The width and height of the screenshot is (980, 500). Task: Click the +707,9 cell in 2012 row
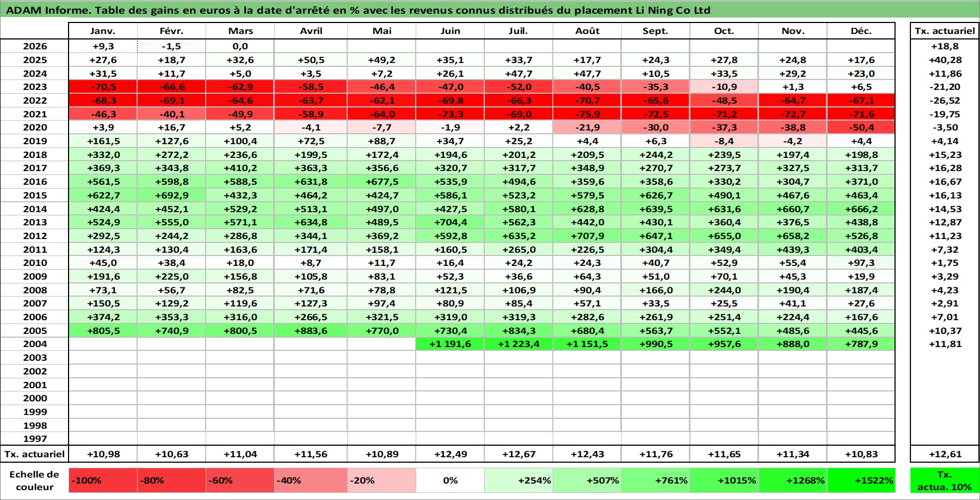pyautogui.click(x=587, y=236)
